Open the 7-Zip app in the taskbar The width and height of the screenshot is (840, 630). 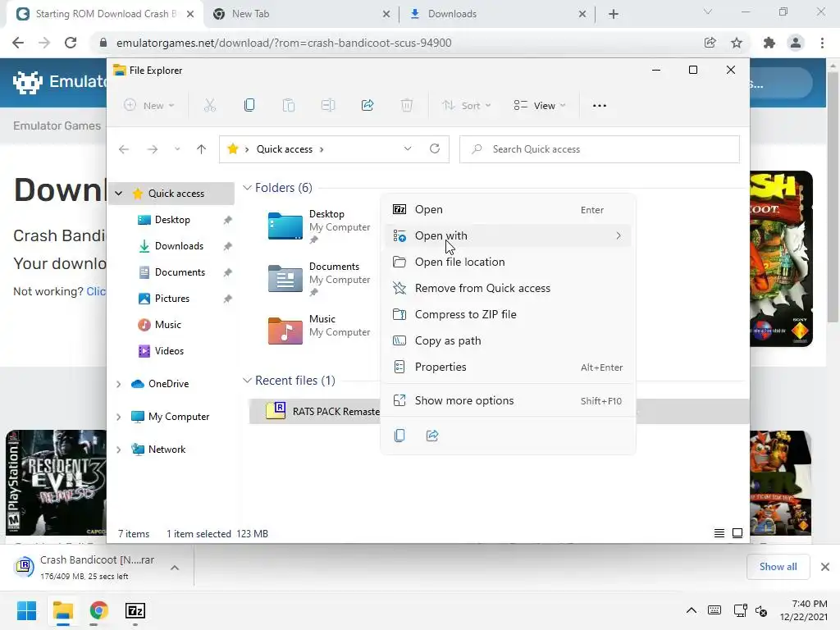pos(135,610)
